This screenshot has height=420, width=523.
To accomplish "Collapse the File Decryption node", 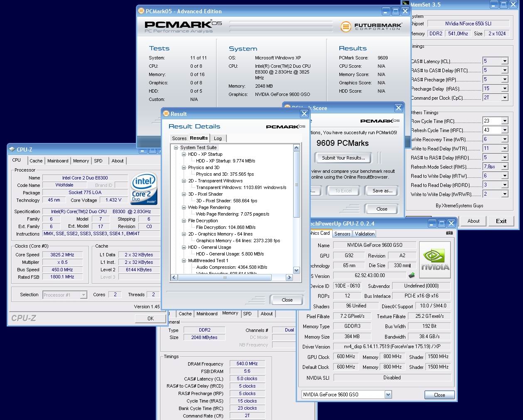I will pos(184,221).
